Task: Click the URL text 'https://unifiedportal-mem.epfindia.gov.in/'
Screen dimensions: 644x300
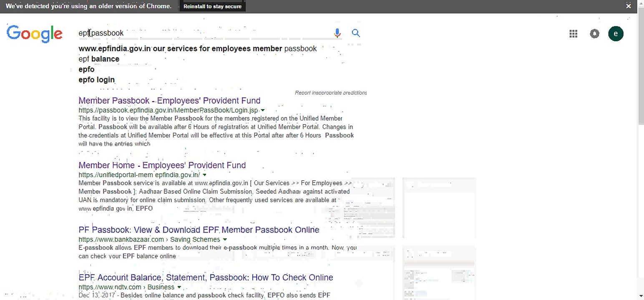Action: [x=139, y=175]
